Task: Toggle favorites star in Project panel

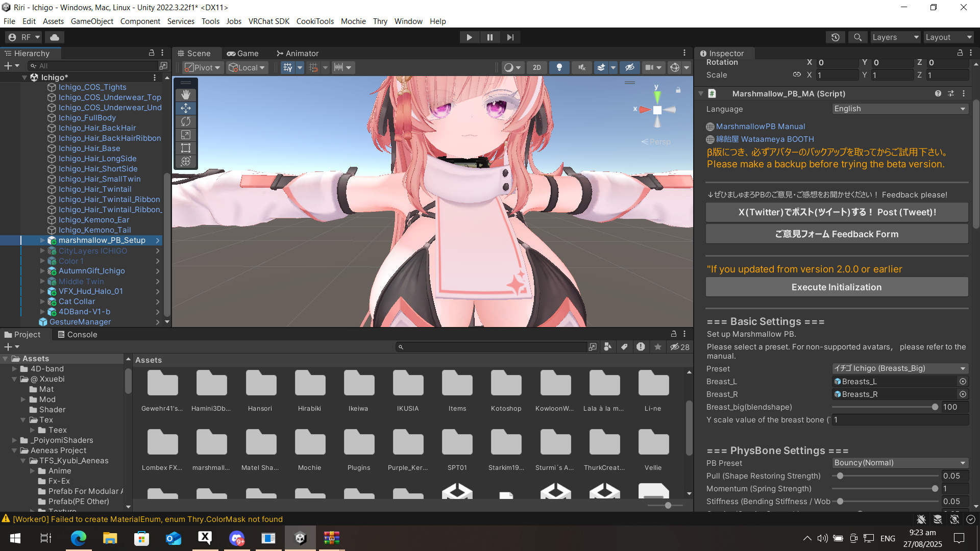Action: tap(658, 347)
